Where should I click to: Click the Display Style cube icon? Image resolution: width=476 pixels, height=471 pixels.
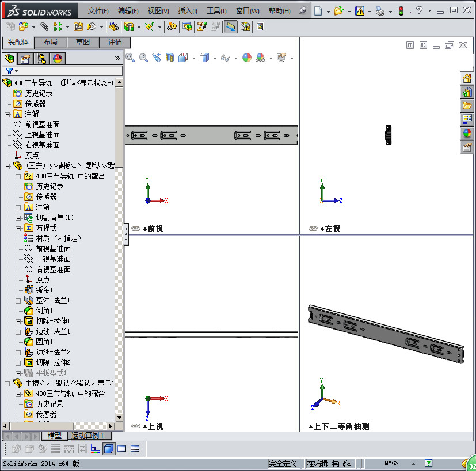[x=204, y=58]
